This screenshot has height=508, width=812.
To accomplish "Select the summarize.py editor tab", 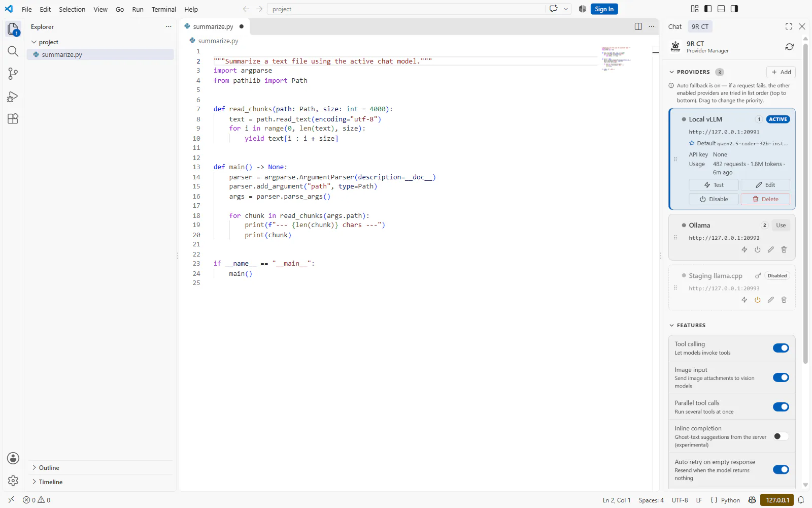I will 214,26.
